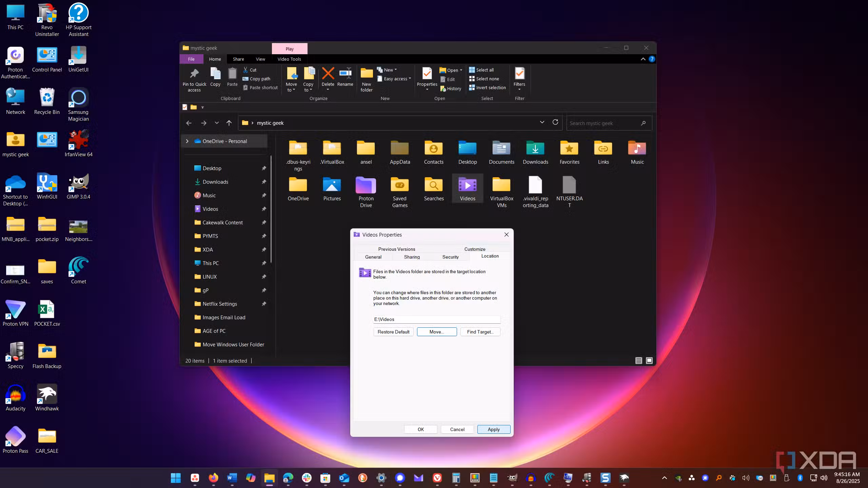
Task: Click Invert selection in the ribbon
Action: (x=487, y=87)
